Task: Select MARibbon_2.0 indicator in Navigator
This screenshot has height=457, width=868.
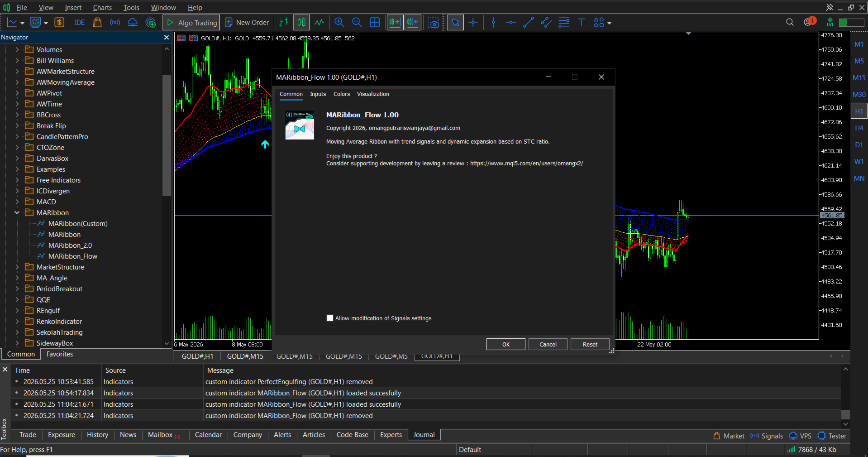Action: [x=70, y=245]
